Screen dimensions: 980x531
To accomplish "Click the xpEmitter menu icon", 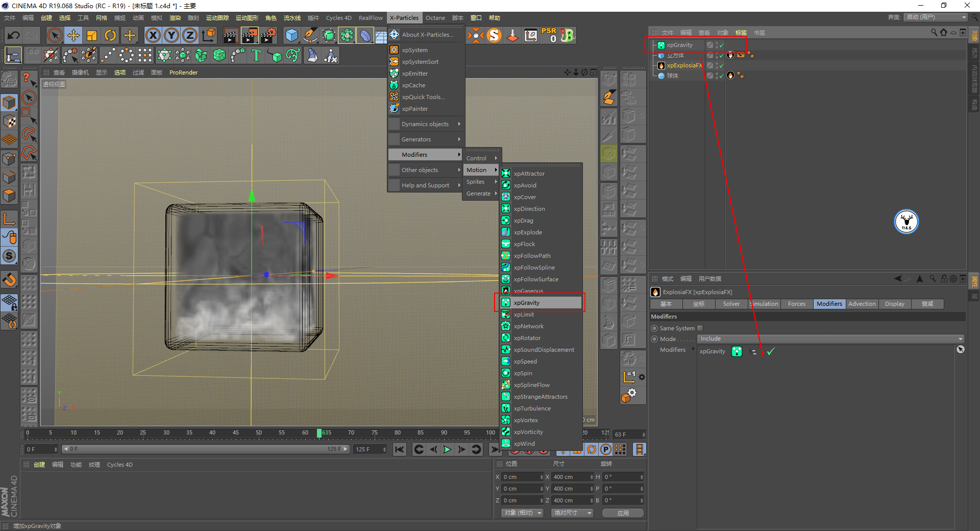I will tap(394, 73).
